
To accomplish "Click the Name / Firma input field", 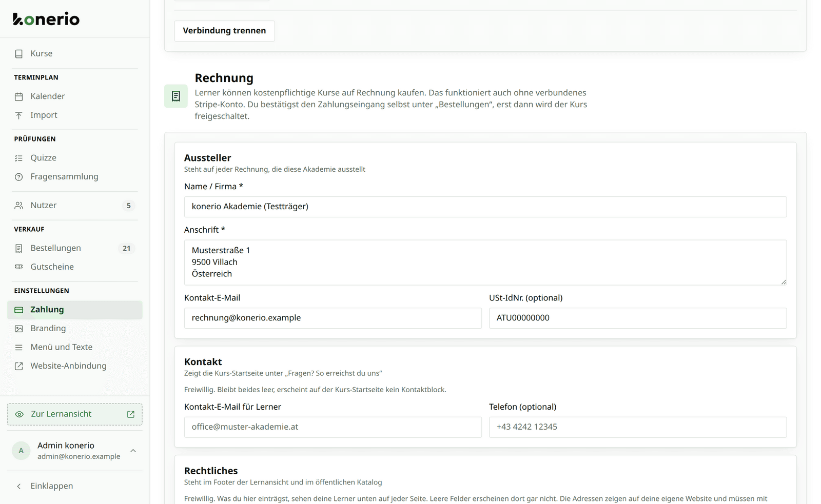I will [485, 207].
